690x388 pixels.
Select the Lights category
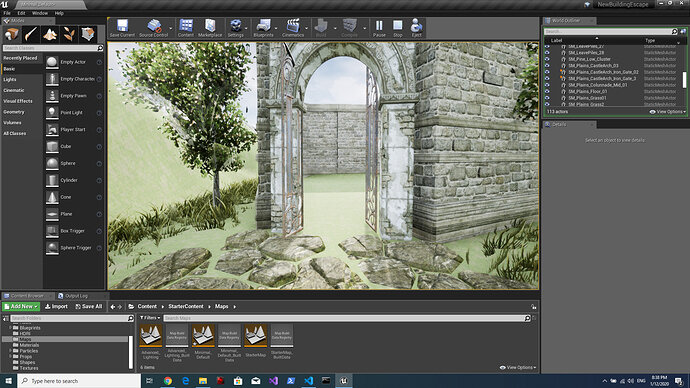click(x=10, y=80)
